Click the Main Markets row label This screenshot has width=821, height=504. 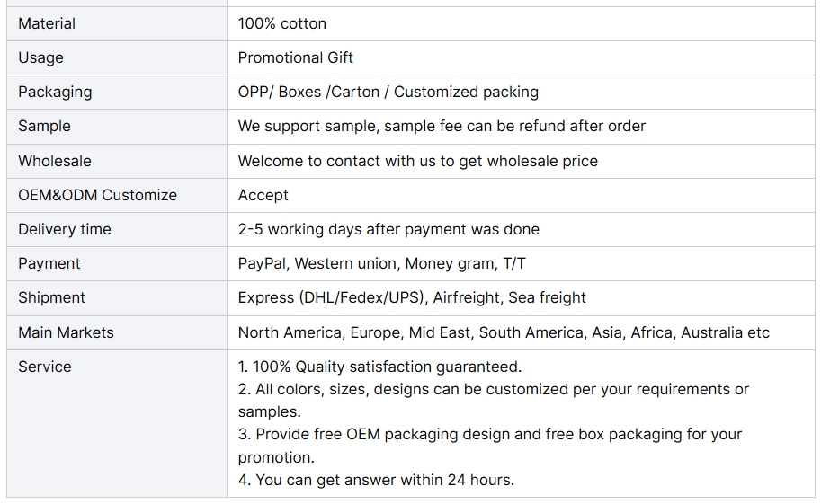[x=66, y=333]
